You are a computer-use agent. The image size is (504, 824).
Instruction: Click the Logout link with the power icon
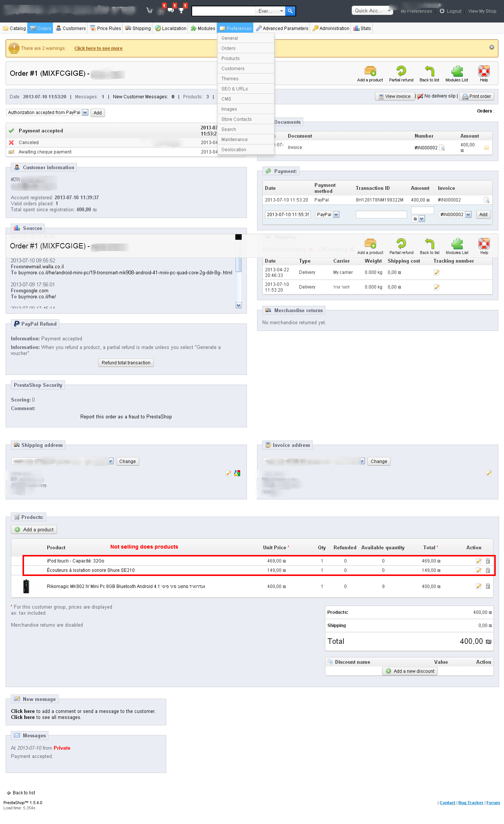pyautogui.click(x=450, y=11)
